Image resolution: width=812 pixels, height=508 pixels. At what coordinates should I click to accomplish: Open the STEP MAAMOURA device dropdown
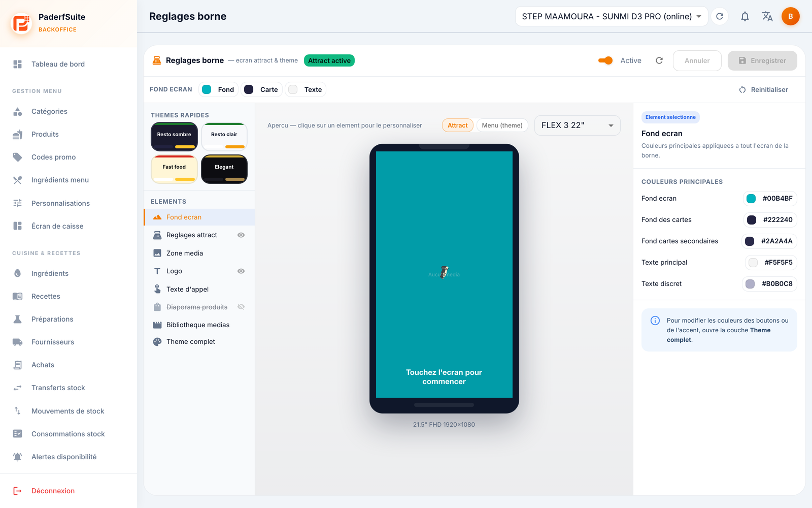tap(612, 16)
